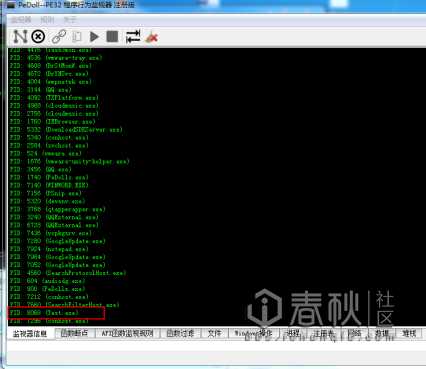Switch to the 文件 tab

pyautogui.click(x=214, y=333)
